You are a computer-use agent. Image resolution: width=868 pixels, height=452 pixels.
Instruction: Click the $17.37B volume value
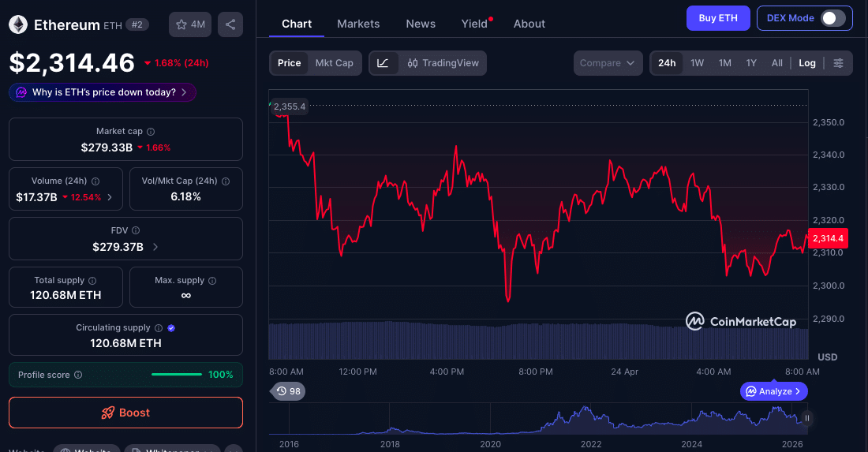[36, 197]
